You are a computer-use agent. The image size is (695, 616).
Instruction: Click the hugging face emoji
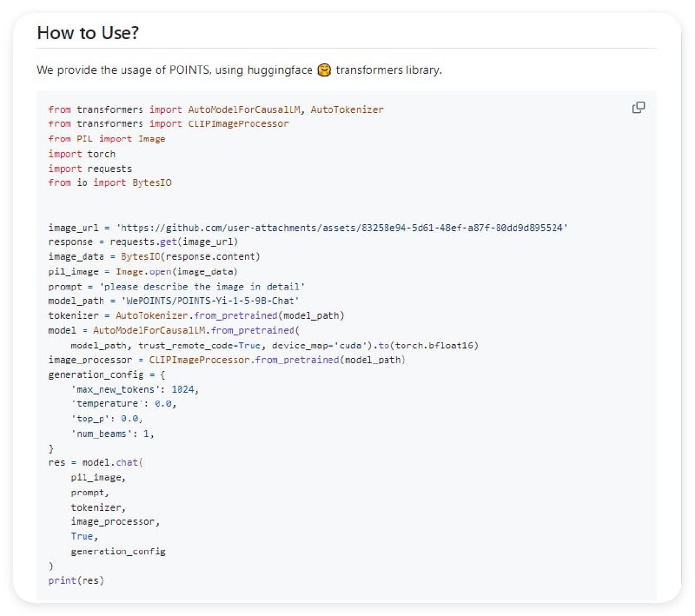coord(324,70)
